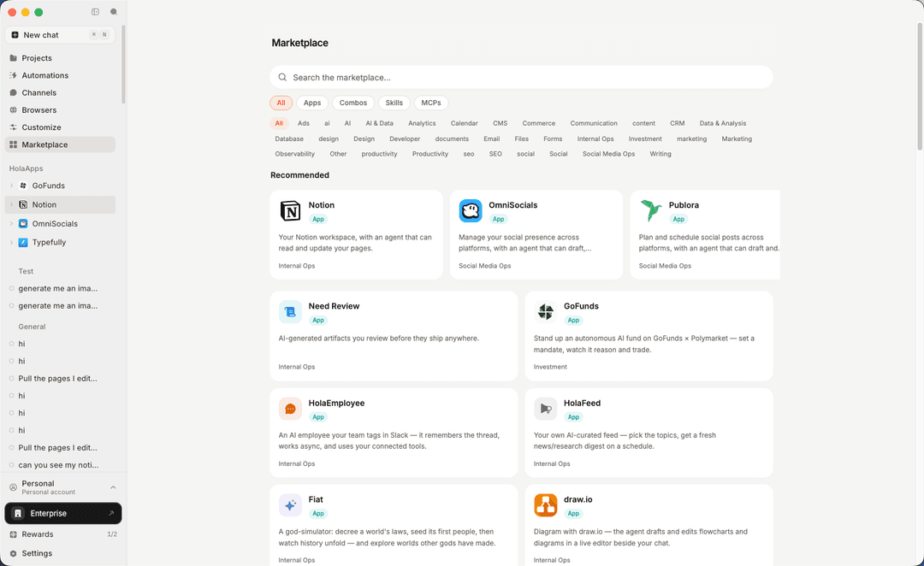This screenshot has width=924, height=566.
Task: Filter by the Commerce category
Action: click(x=539, y=123)
